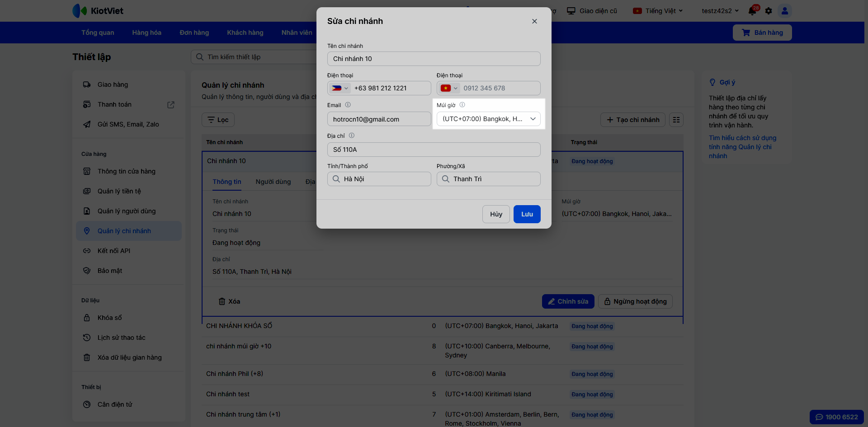Click the column layout icon button
The image size is (868, 427).
click(x=676, y=120)
